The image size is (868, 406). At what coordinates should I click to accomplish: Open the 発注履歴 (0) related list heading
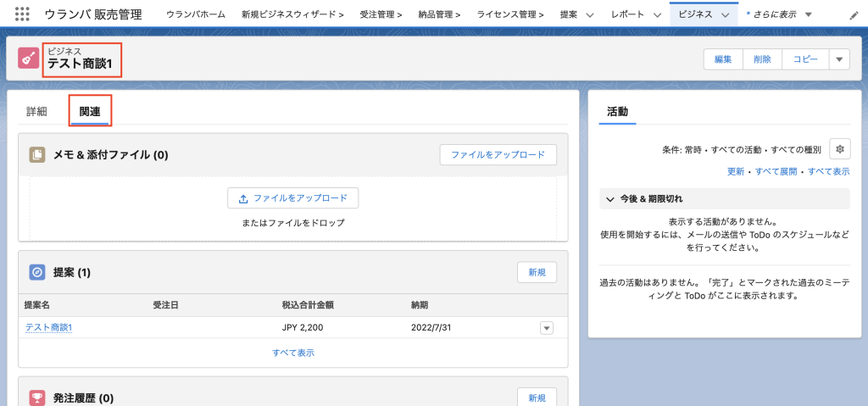click(x=84, y=398)
